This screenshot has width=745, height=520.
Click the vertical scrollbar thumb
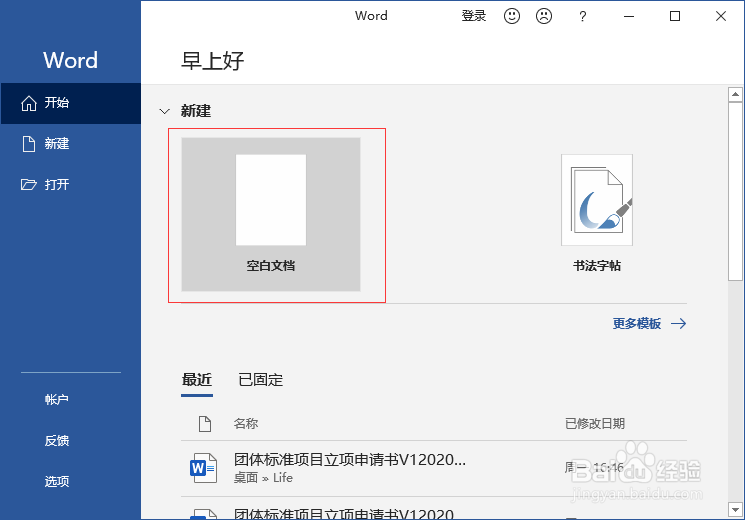pyautogui.click(x=735, y=191)
